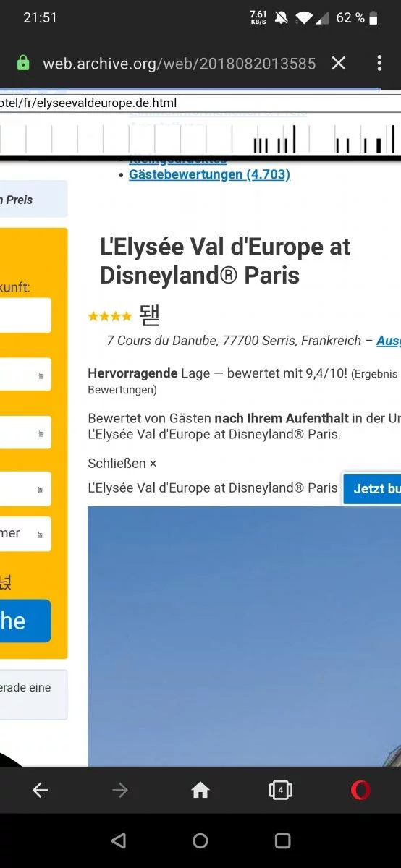Image resolution: width=401 pixels, height=868 pixels.
Task: Open the Opera menu icon
Action: pos(360,791)
